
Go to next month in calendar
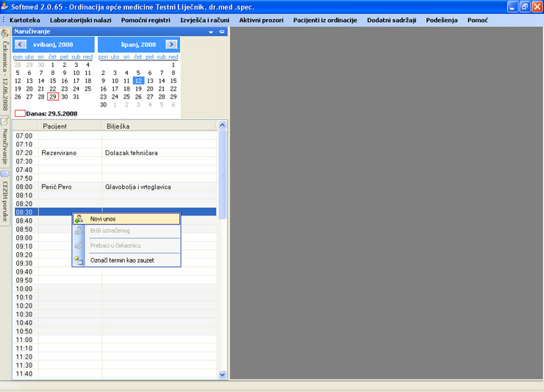coord(171,45)
